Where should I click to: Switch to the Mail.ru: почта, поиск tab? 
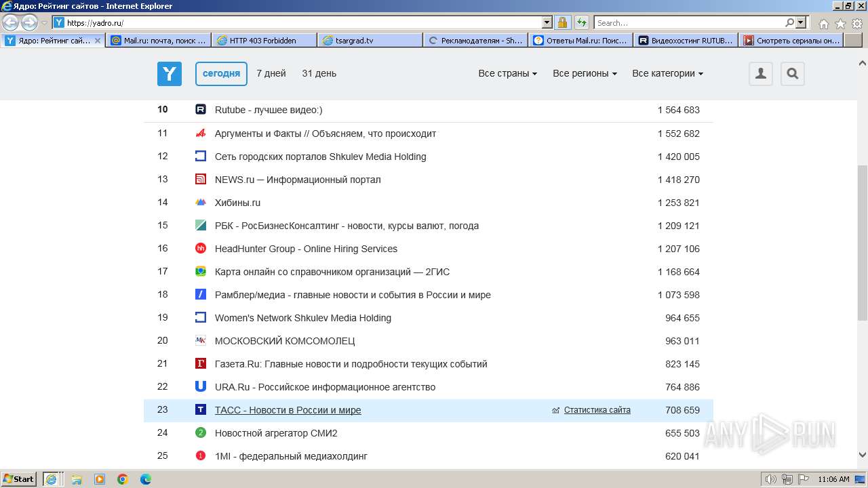pyautogui.click(x=159, y=41)
